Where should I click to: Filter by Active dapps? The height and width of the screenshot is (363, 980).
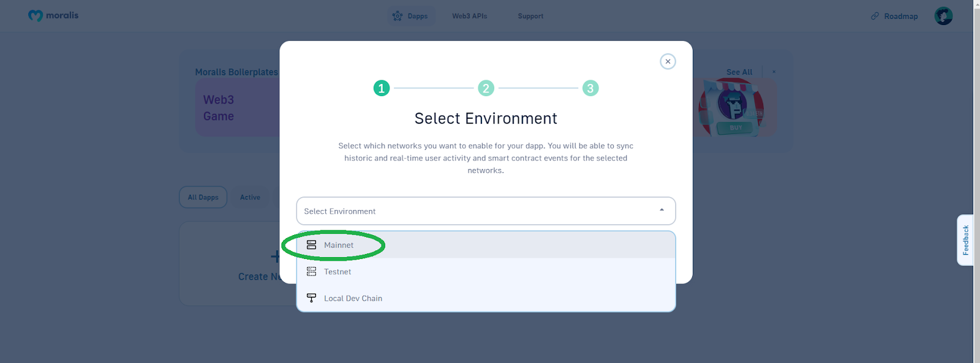[x=250, y=197]
